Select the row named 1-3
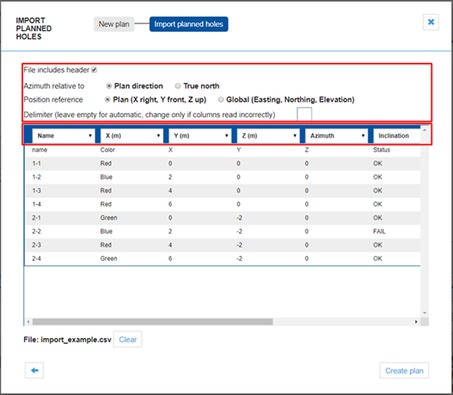Image resolution: width=453 pixels, height=395 pixels. pyautogui.click(x=223, y=191)
